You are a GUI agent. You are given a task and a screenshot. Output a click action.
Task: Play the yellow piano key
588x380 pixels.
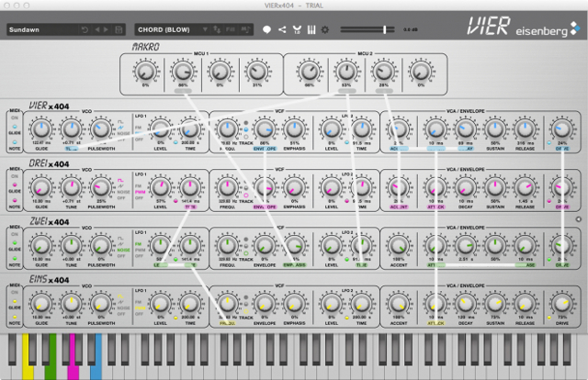27,357
